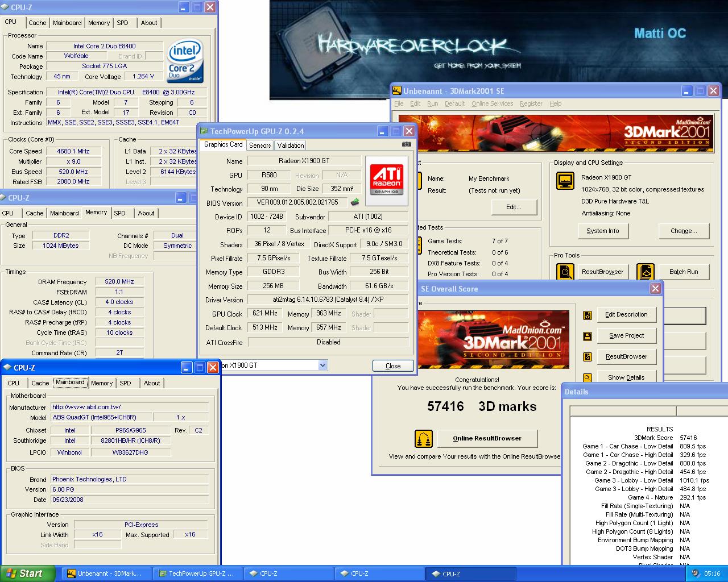Viewport: 728px width, 582px height.
Task: Open Run menu in 3DMark2001
Action: coord(432,103)
